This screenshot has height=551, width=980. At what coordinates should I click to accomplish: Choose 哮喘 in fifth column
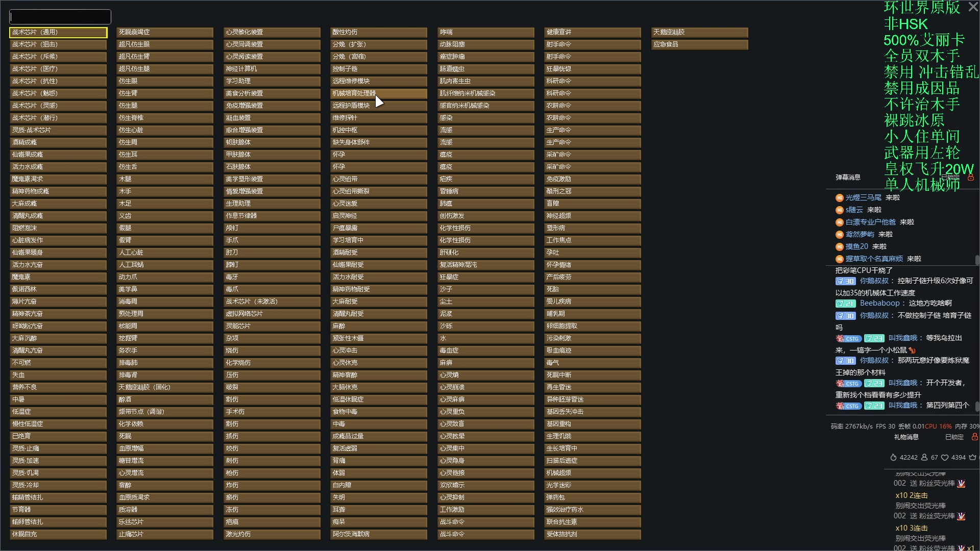(486, 32)
